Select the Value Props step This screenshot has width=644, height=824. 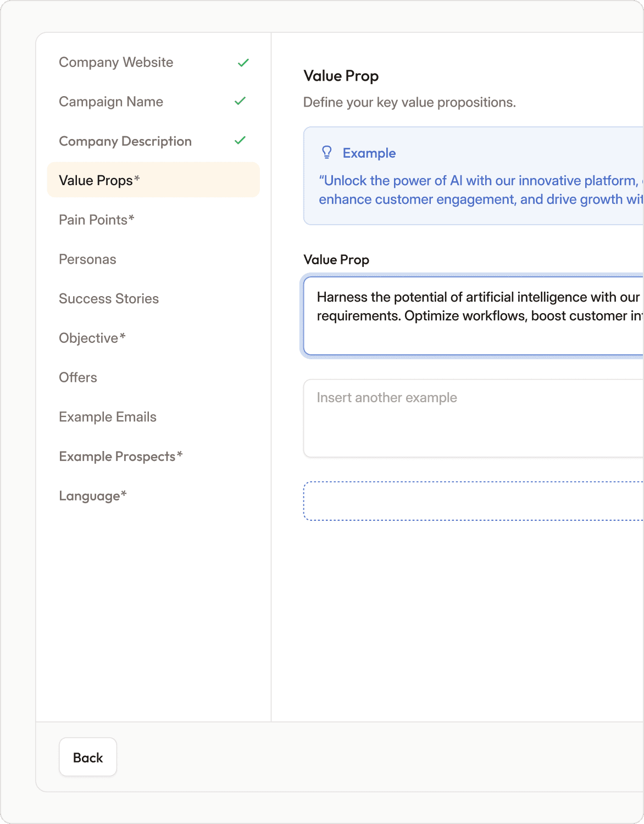[153, 180]
